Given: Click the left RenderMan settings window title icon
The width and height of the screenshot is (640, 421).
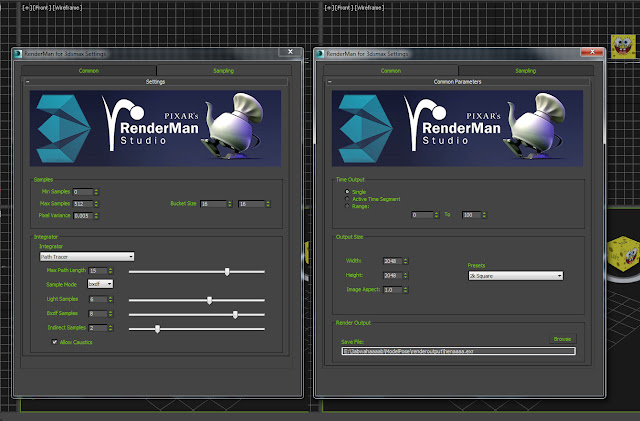Looking at the screenshot, I should pos(18,53).
